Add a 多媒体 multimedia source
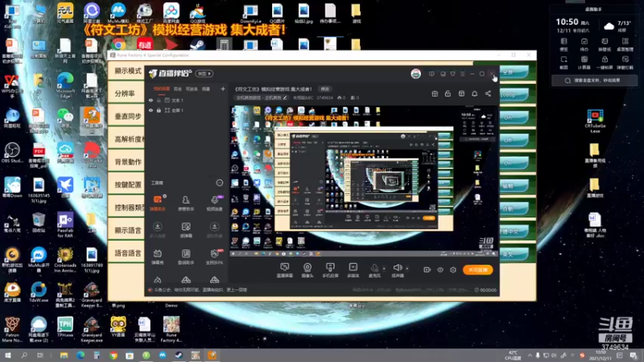The width and height of the screenshot is (644, 362). tap(353, 270)
